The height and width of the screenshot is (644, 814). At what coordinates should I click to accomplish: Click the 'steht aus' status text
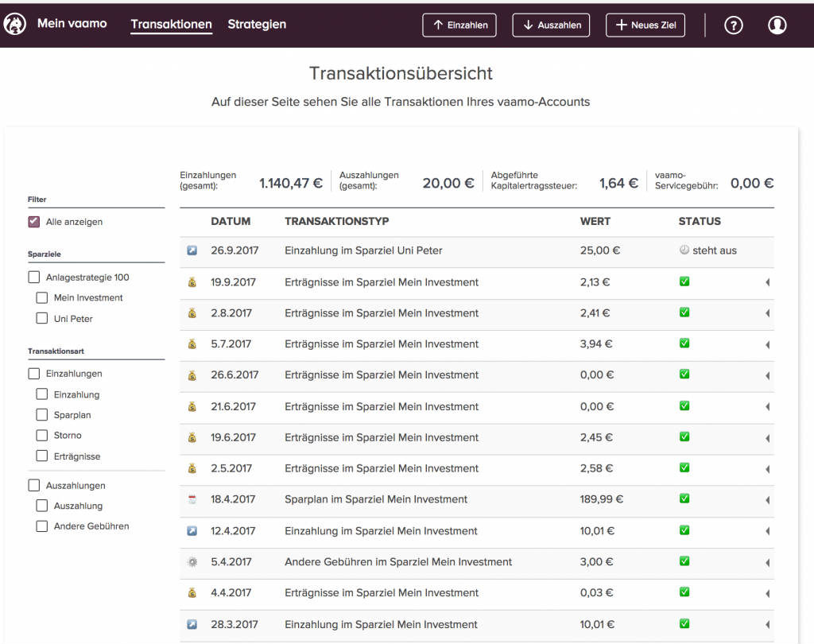click(x=715, y=250)
